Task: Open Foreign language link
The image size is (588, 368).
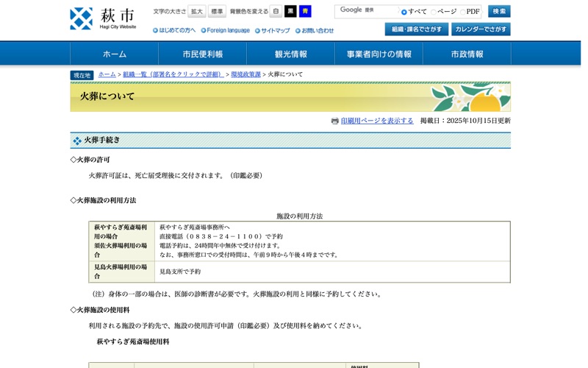Action: click(x=226, y=30)
